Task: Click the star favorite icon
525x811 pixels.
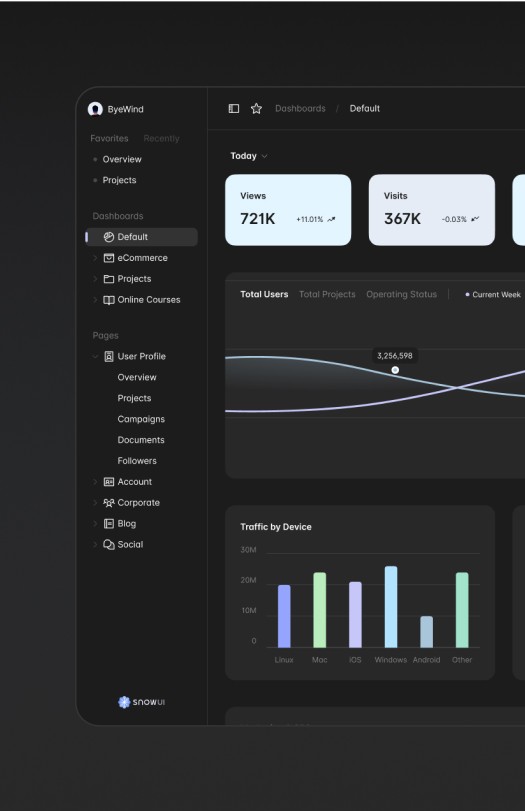Action: click(x=256, y=109)
